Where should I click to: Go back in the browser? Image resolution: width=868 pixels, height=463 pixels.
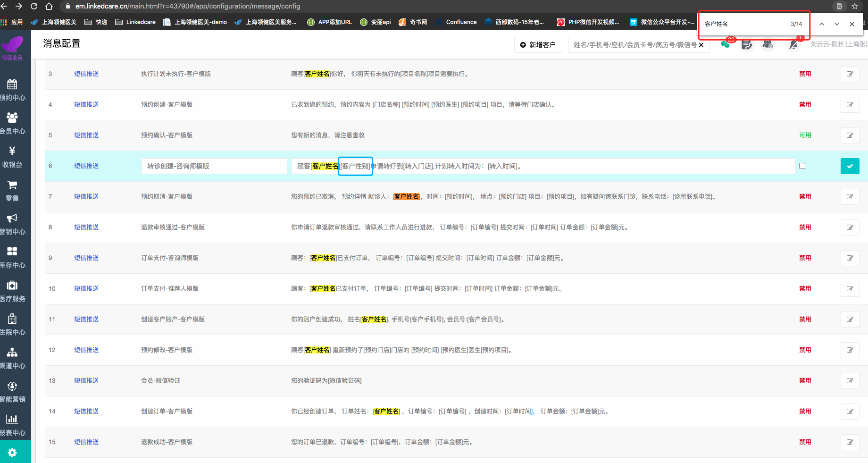[x=4, y=6]
